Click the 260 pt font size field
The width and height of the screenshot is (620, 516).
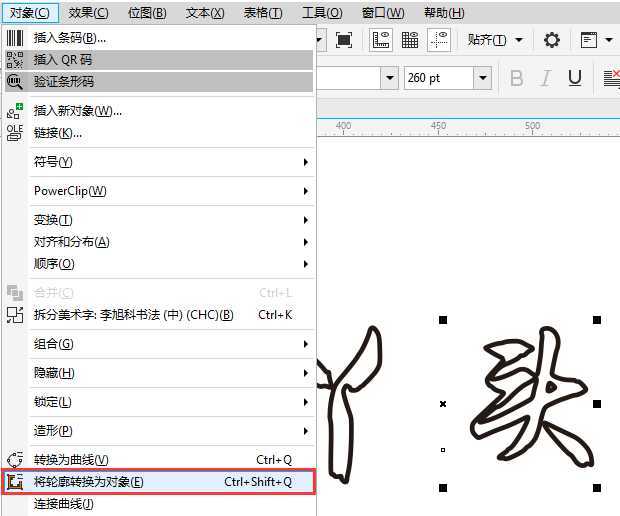[x=437, y=78]
